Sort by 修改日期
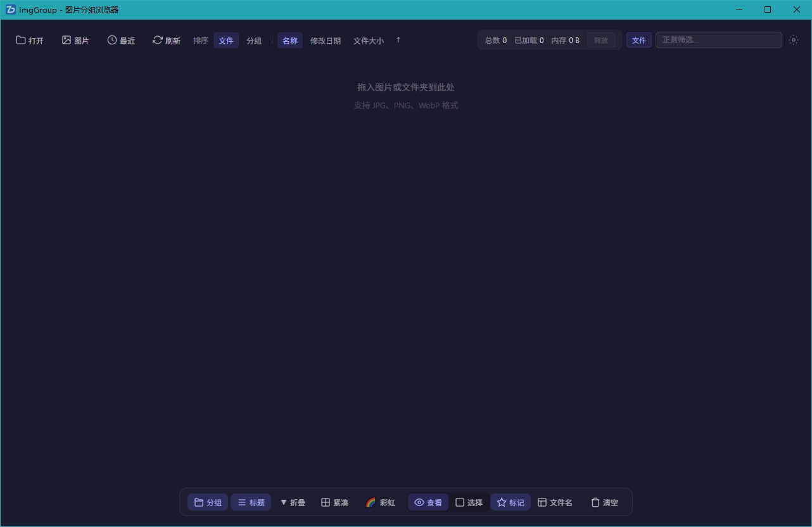 326,41
